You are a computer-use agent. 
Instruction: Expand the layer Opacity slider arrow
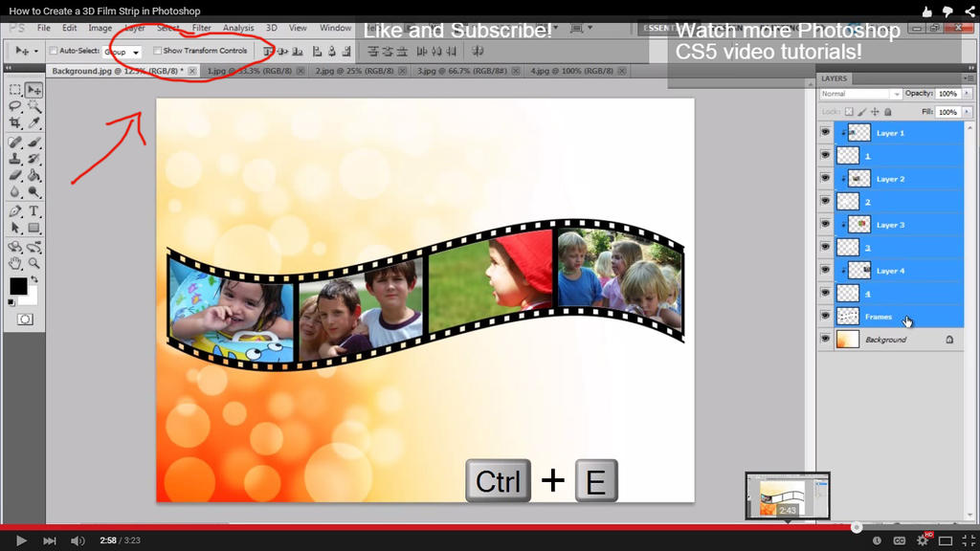pos(959,94)
